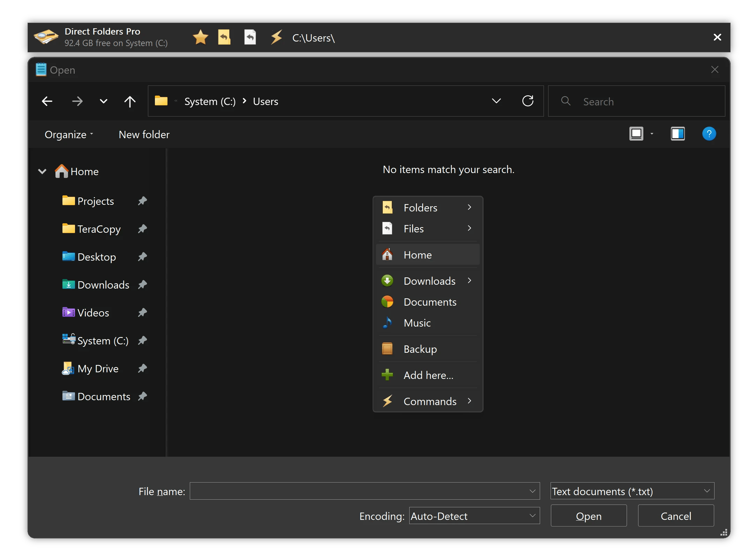Screen dimensions: 755x560
Task: Change view with the view mode icon
Action: point(636,134)
